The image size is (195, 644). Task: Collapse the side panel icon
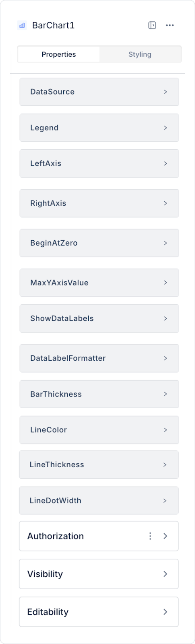tap(152, 25)
